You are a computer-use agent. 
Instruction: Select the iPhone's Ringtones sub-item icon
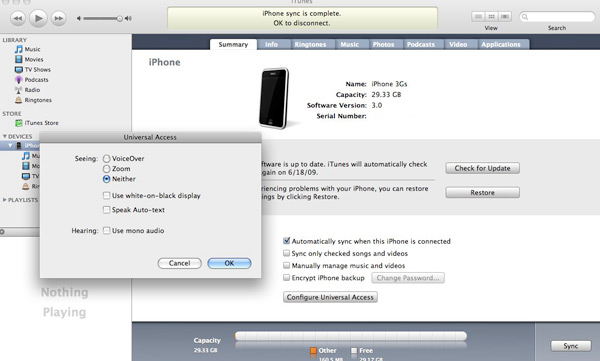click(x=26, y=186)
